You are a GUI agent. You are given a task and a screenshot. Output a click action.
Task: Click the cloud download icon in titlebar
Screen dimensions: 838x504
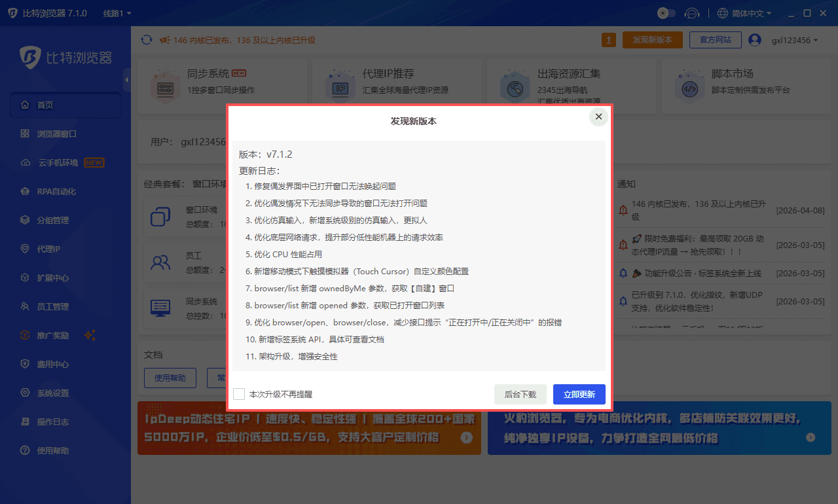coord(692,12)
